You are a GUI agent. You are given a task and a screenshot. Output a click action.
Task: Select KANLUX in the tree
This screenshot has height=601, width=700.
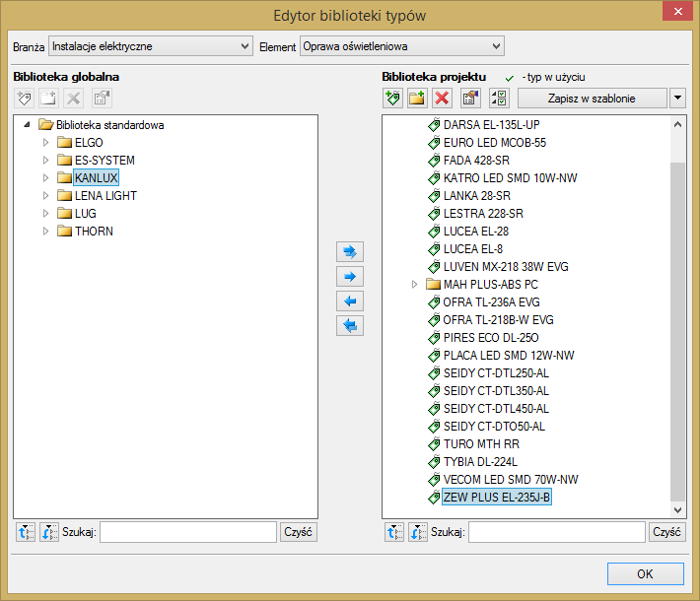pos(96,178)
